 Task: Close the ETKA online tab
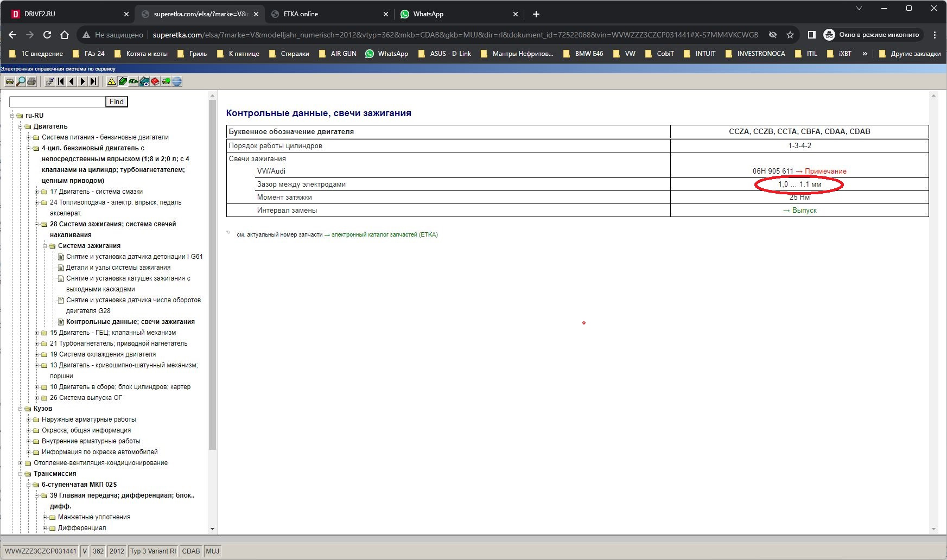386,14
